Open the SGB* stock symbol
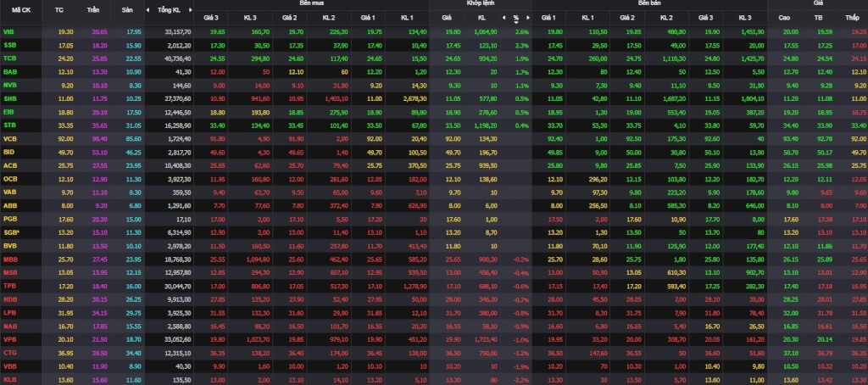Screen dimensions: 868x385 point(10,232)
